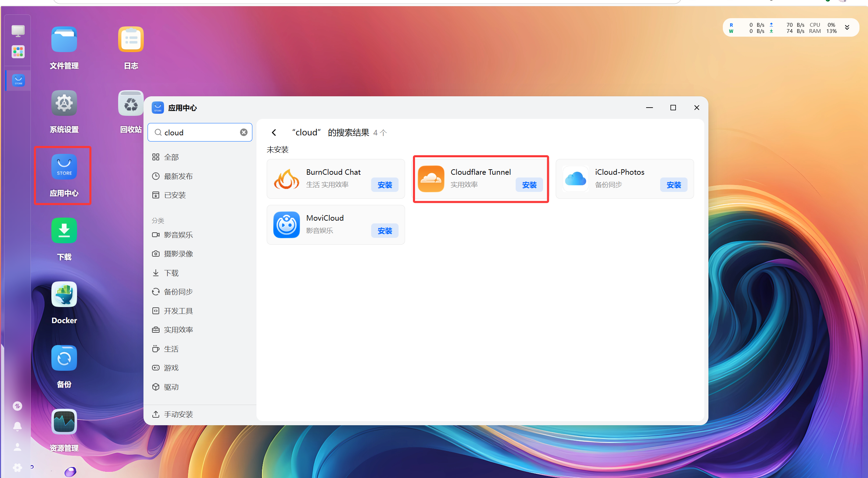Open 系统设置 system settings icon
The width and height of the screenshot is (868, 478).
64,103
